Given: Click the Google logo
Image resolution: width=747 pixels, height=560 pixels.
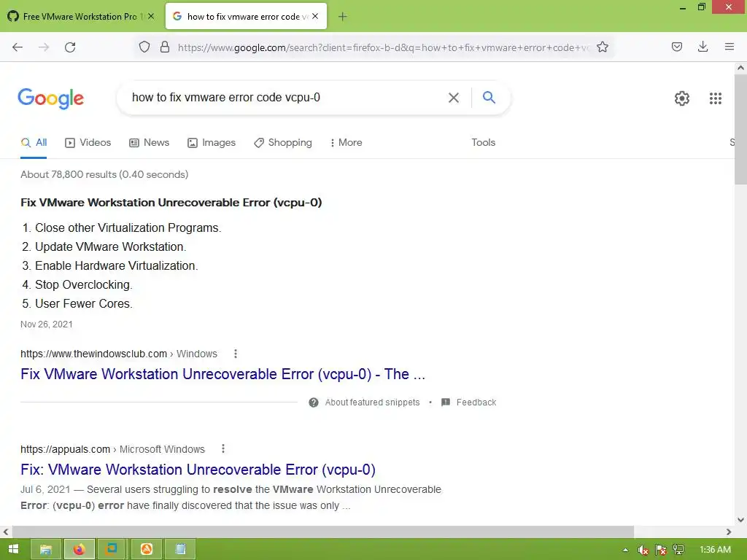Looking at the screenshot, I should pos(50,98).
